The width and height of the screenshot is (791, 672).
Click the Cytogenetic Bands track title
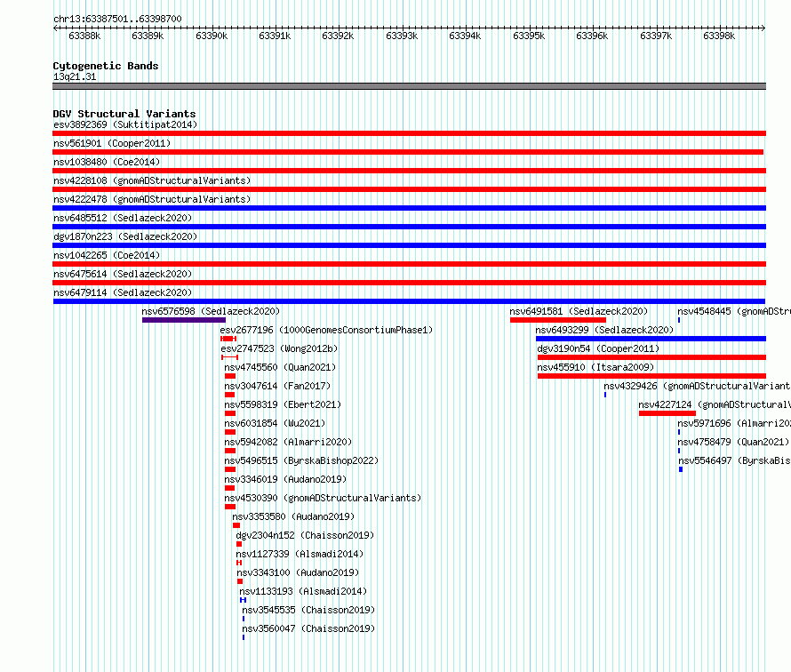(x=106, y=66)
